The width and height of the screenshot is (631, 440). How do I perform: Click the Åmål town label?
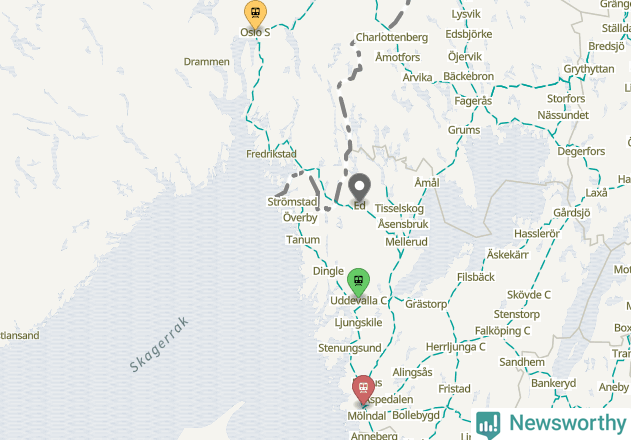(427, 183)
